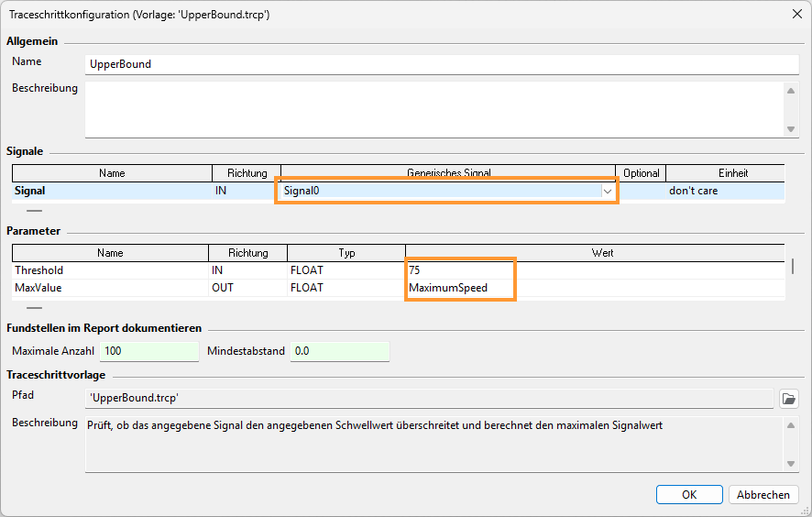Select the Threshold parameter row name
812x517 pixels.
click(110, 270)
